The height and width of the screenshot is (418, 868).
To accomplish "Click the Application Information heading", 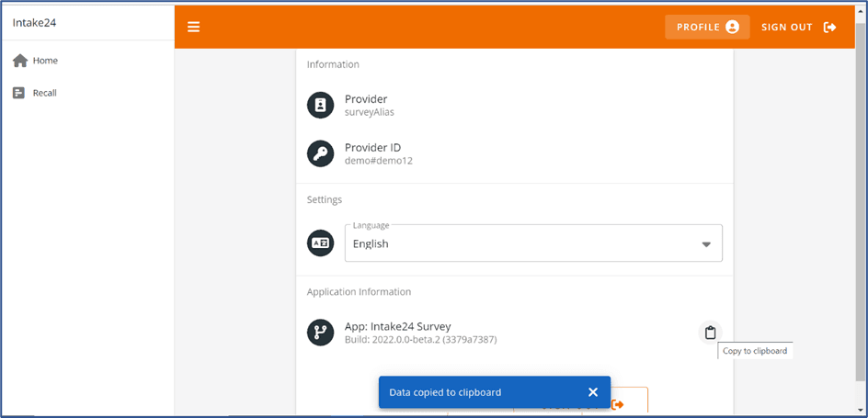I will (x=359, y=291).
